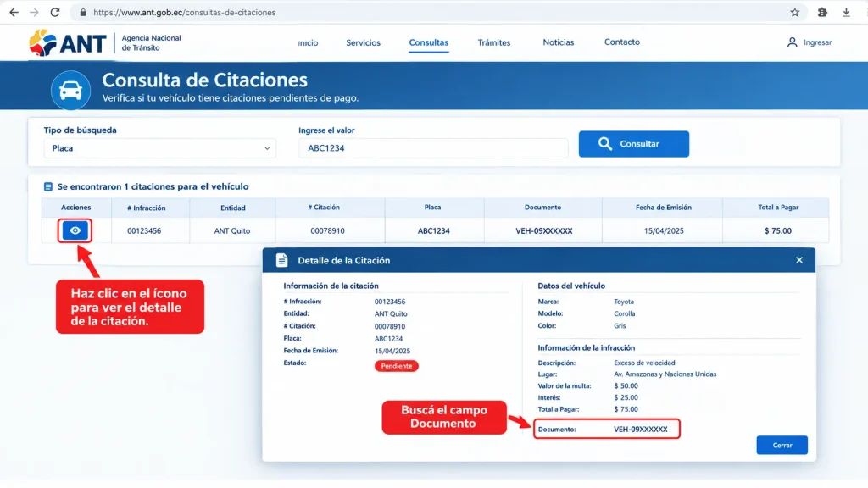Click the Total a Pagar column header
Viewport: 868px width, 488px height.
[x=778, y=208]
